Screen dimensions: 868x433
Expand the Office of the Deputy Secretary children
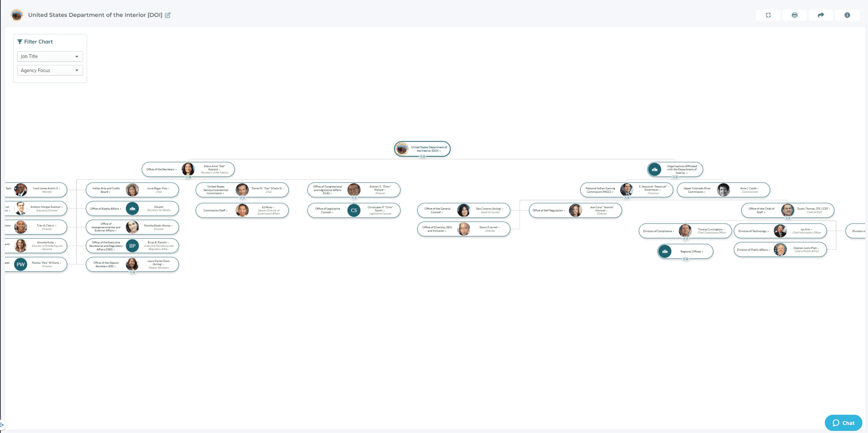coord(132,272)
